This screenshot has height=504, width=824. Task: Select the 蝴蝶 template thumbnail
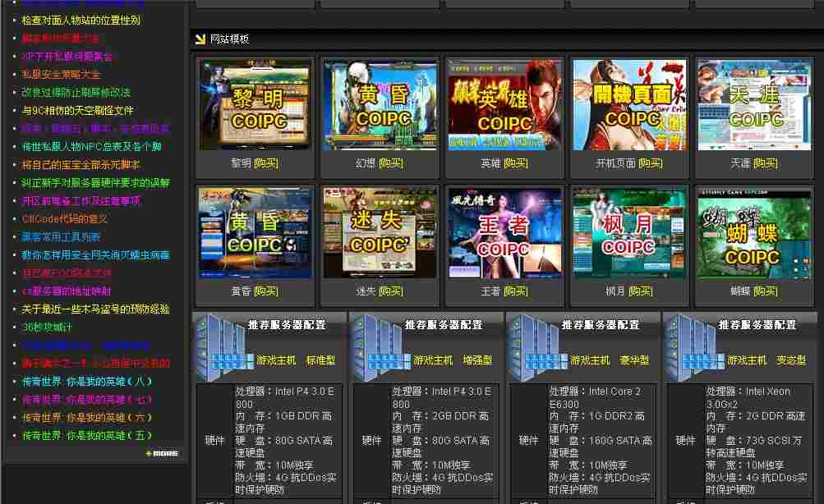[x=753, y=233]
